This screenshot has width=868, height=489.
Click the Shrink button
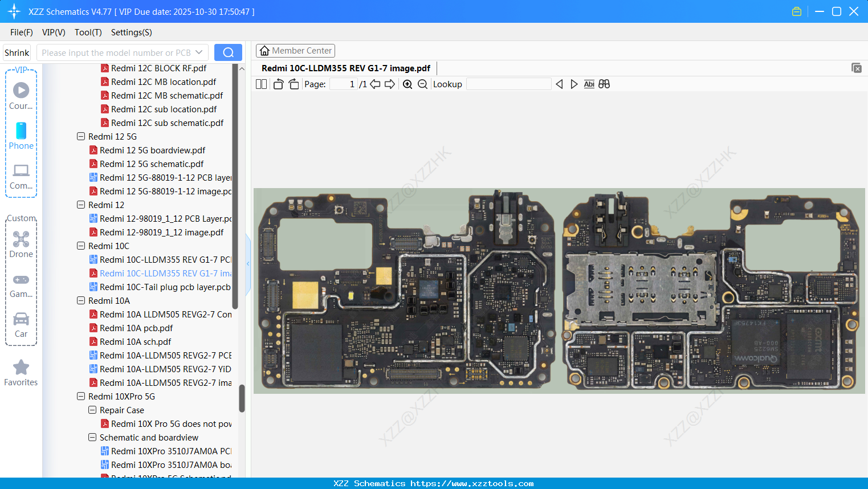[x=17, y=52]
